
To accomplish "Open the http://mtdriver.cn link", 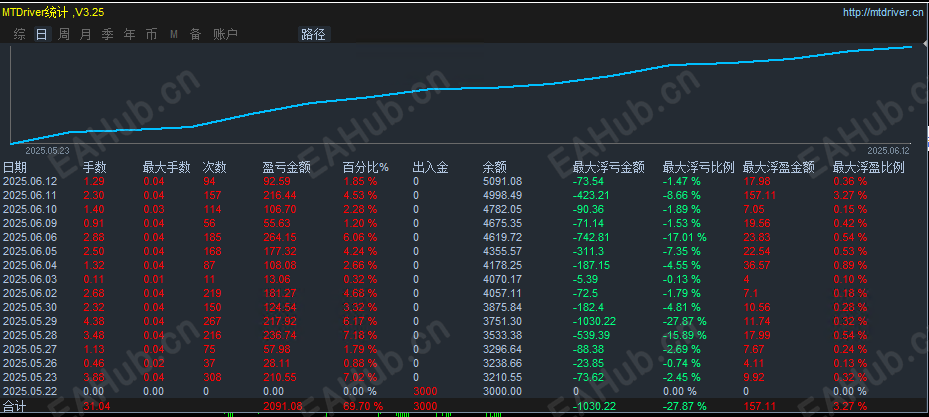I will point(885,12).
